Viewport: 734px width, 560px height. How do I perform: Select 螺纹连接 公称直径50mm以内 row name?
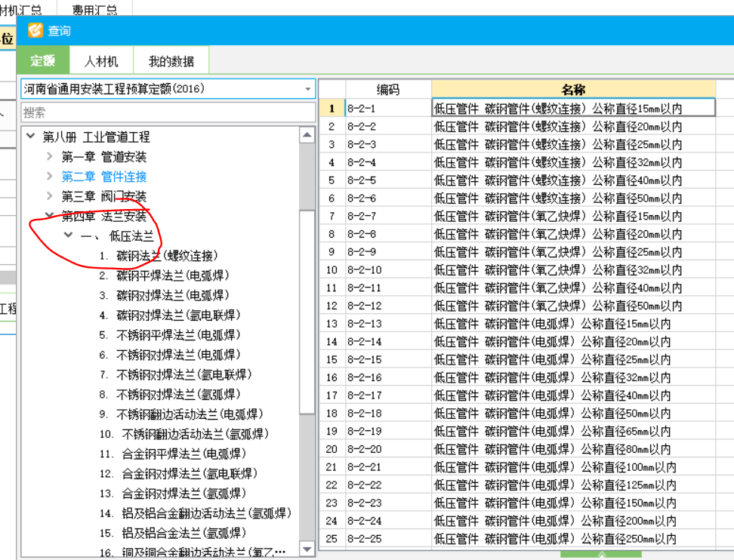click(x=573, y=198)
